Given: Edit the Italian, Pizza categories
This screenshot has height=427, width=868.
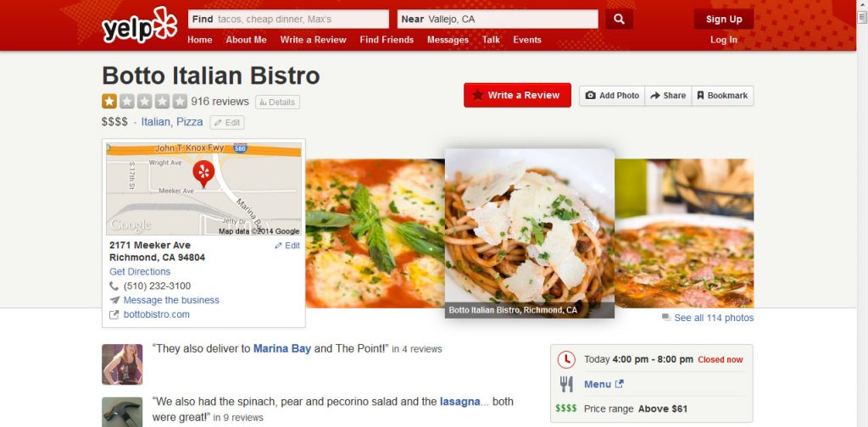Looking at the screenshot, I should tap(227, 123).
